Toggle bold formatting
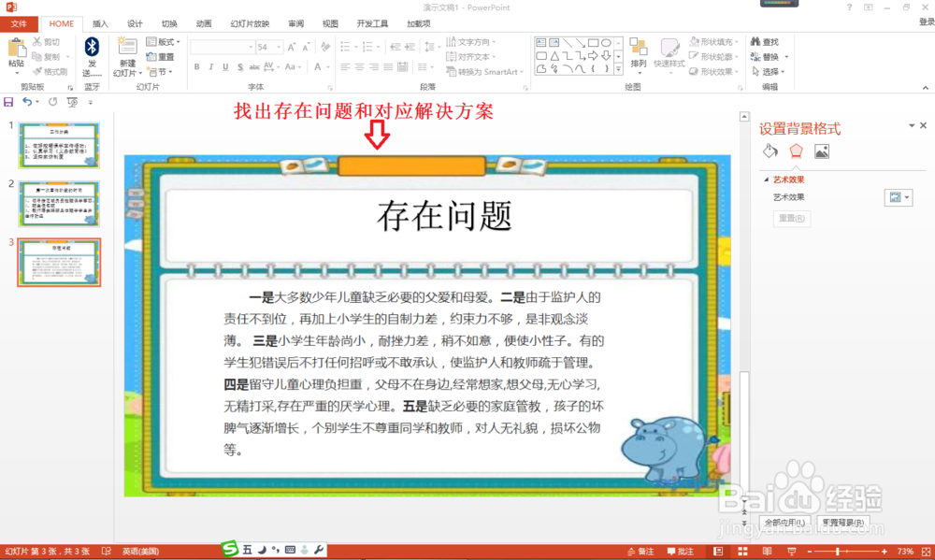 click(196, 67)
